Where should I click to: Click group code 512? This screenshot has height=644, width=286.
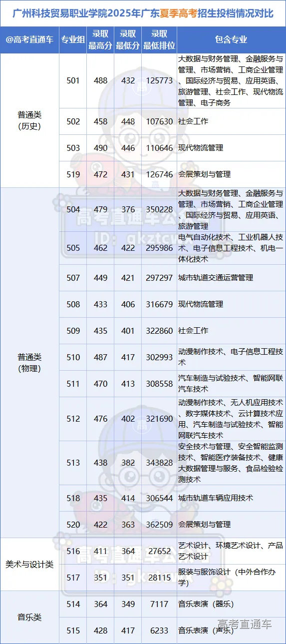click(x=73, y=419)
